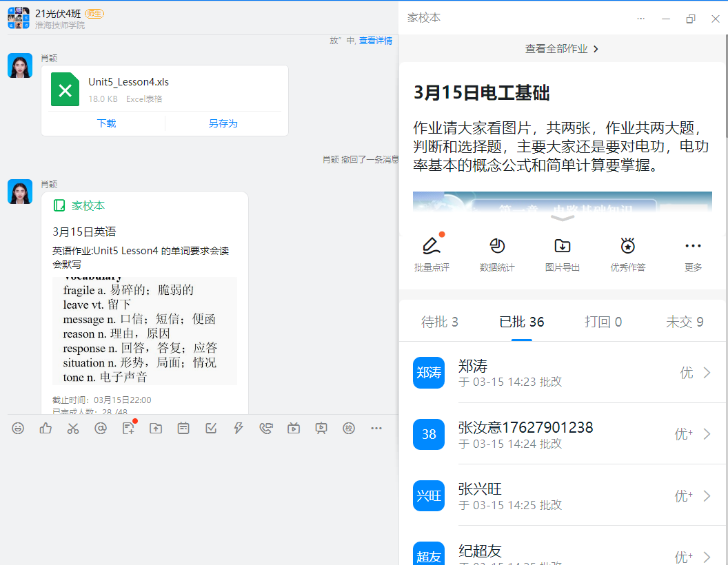Click the thumbs-up icon in chat toolbar
728x565 pixels.
(x=45, y=429)
